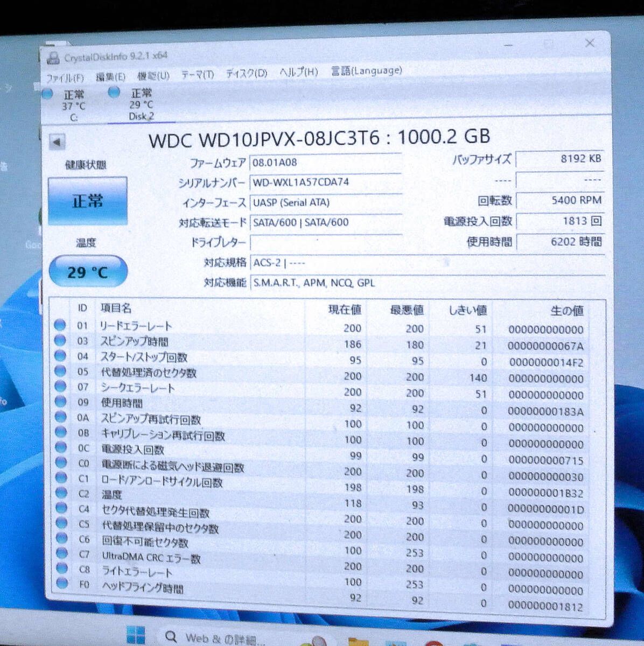This screenshot has width=644, height=646.
Task: Click the status dot for attribute C7
Action: point(62,553)
